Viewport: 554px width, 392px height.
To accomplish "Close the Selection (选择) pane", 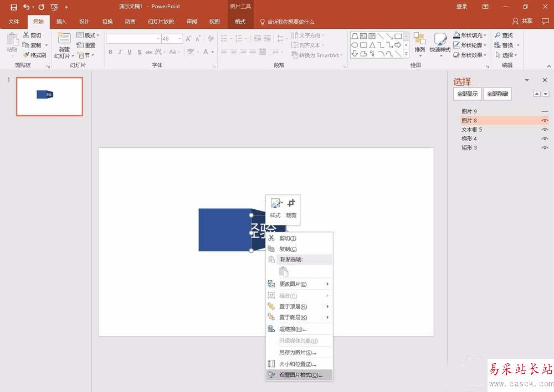I will pos(545,80).
